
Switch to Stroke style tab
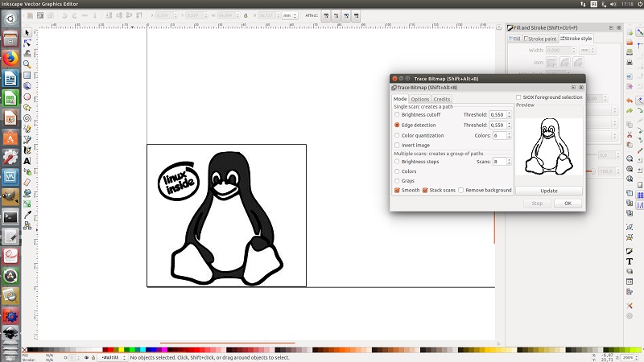coord(576,38)
